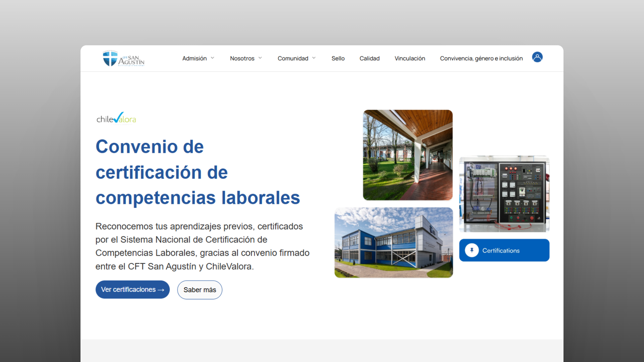Expand the Comunidad dropdown chevron
644x362 pixels.
[314, 58]
